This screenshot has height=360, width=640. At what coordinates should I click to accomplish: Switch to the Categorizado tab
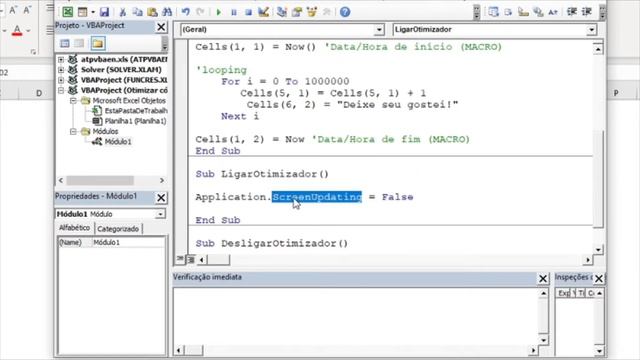[x=118, y=229]
